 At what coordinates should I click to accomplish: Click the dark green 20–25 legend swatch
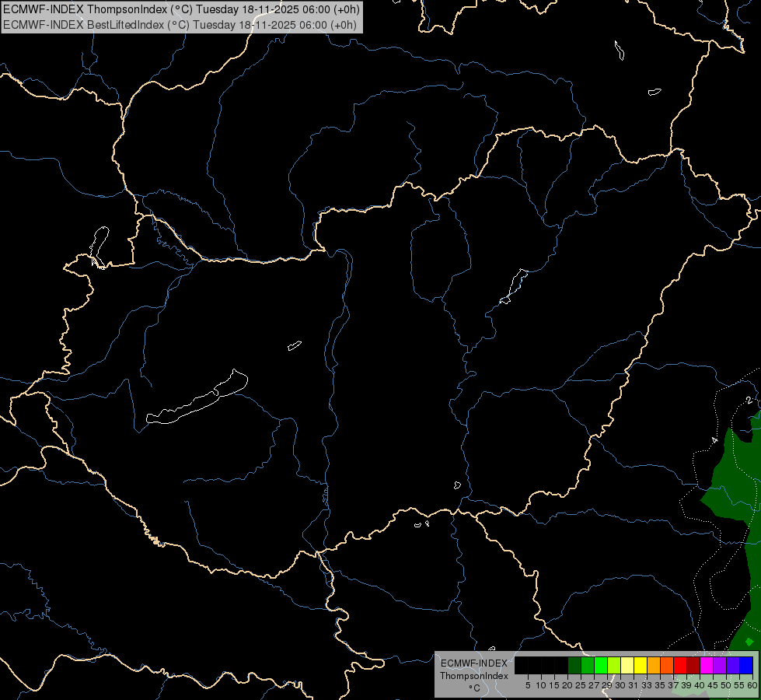pyautogui.click(x=574, y=665)
